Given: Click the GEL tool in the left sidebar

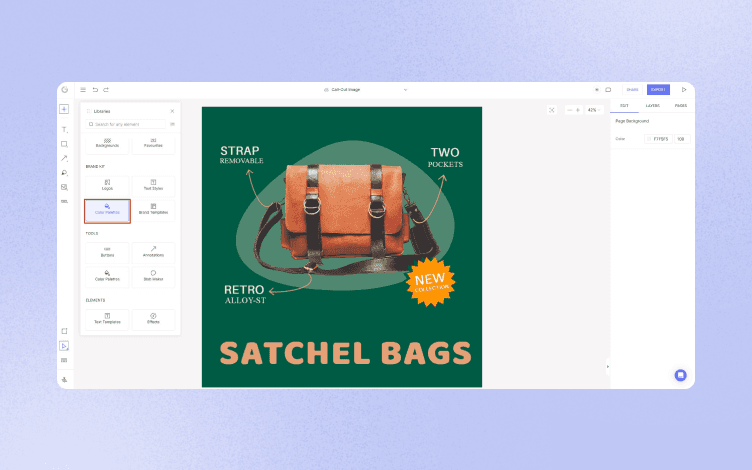Looking at the screenshot, I should point(64,201).
